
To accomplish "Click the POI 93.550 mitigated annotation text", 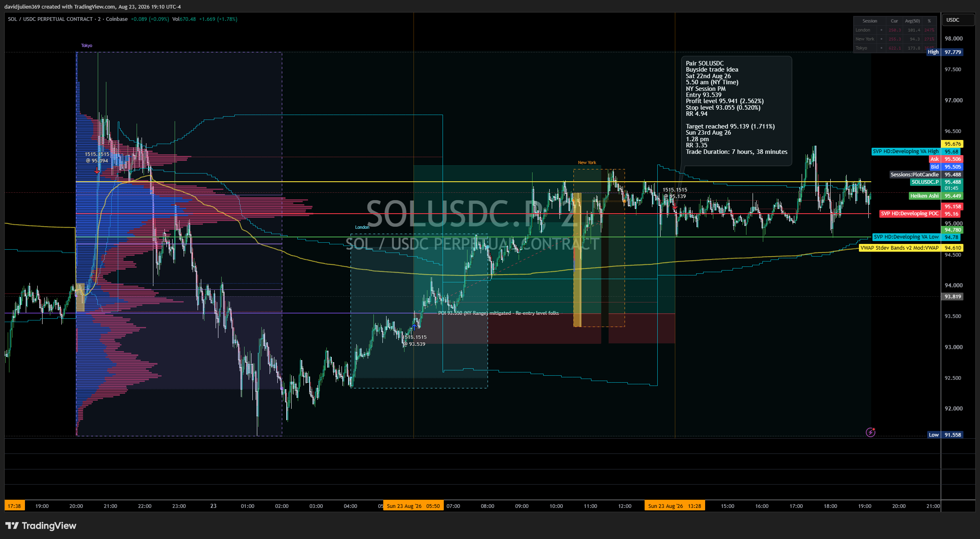I will 498,313.
